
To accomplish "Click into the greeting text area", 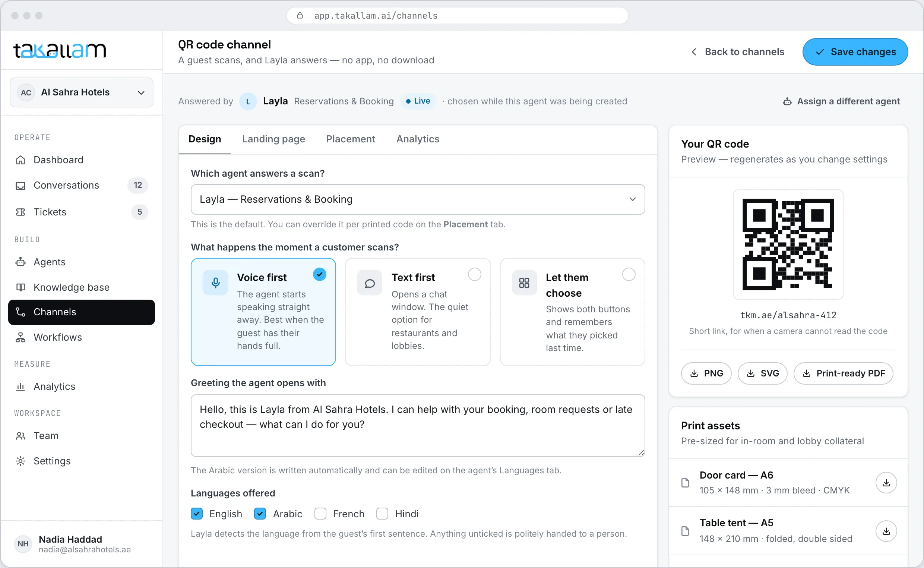I will 418,425.
